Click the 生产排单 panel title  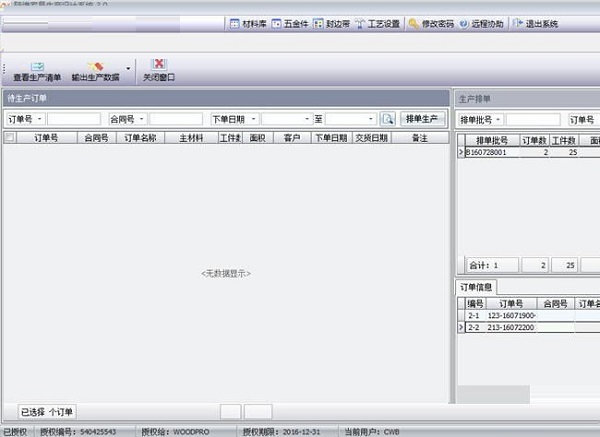click(474, 99)
